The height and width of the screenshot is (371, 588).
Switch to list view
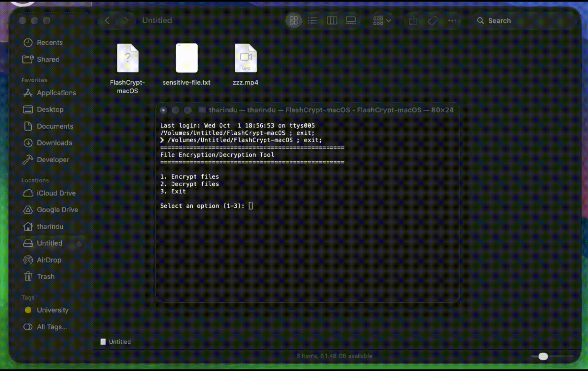pos(312,21)
